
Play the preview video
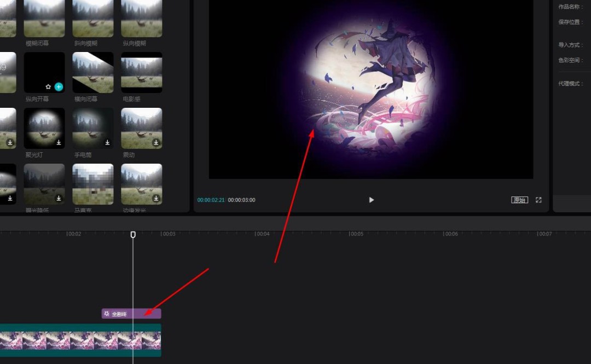(371, 200)
